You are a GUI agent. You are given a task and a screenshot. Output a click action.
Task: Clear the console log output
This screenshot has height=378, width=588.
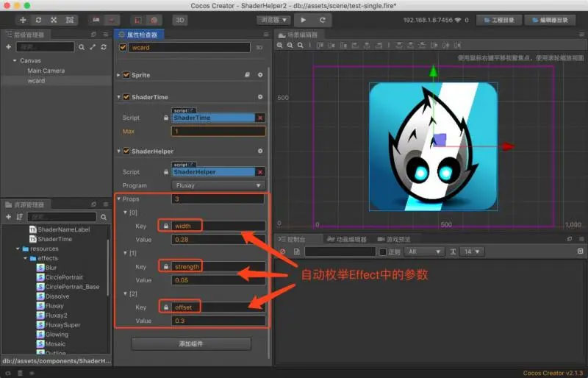(x=283, y=252)
